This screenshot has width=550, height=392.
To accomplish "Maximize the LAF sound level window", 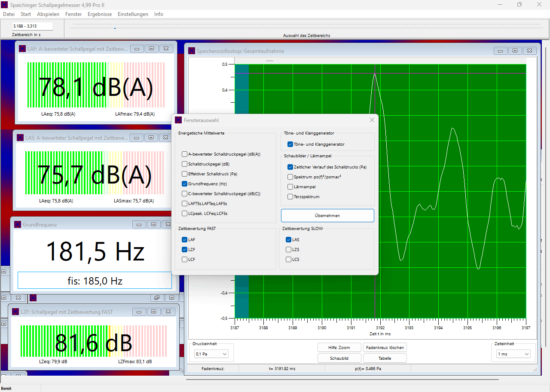I will 151,49.
